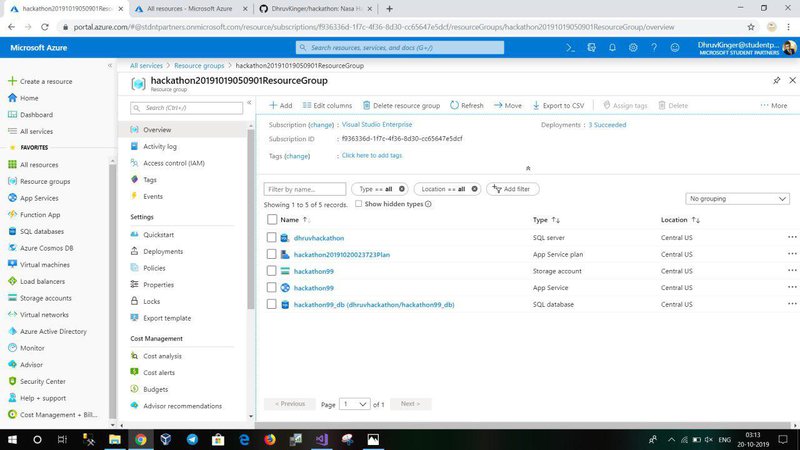Screen dimensions: 800x450
Task: Check the hackathon99 App Service row
Action: tap(271, 288)
